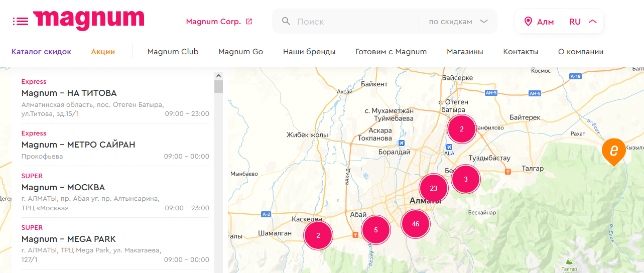
Task: Click the Талгар label on map
Action: click(x=533, y=169)
